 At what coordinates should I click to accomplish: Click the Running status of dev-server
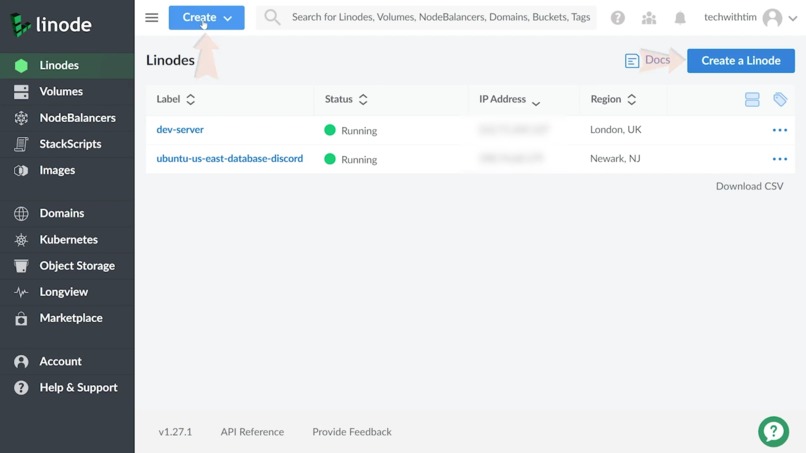pyautogui.click(x=351, y=130)
